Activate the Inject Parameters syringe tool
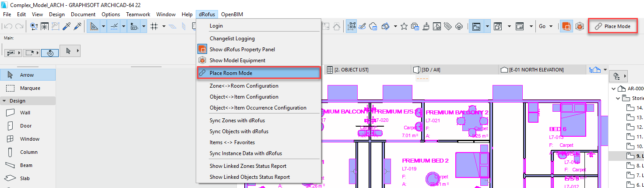Viewport: 644px width, 188px height. [x=78, y=26]
